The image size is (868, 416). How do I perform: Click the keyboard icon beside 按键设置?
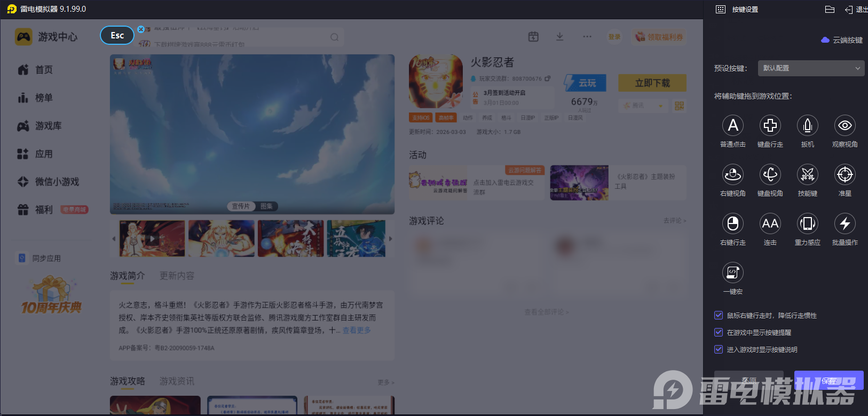[721, 9]
